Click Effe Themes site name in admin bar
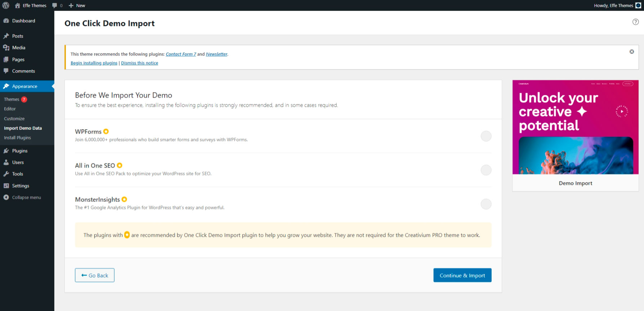Viewport: 644px width, 311px height. (35, 5)
